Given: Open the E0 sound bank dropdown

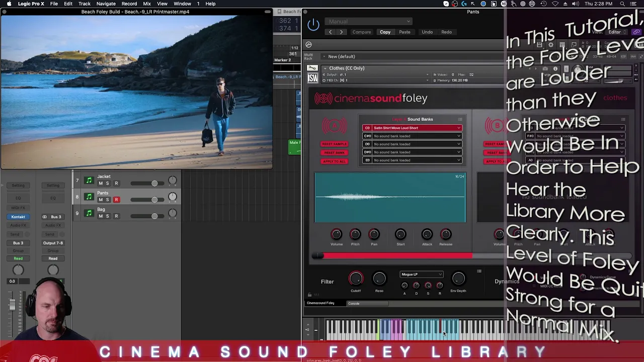Looking at the screenshot, I should click(x=412, y=160).
